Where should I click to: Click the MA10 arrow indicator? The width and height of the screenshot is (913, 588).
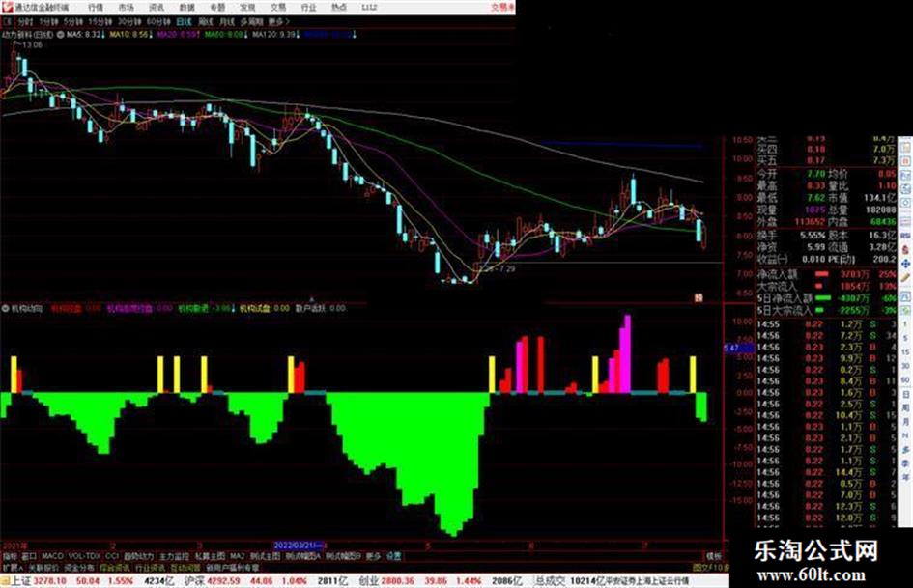(151, 35)
